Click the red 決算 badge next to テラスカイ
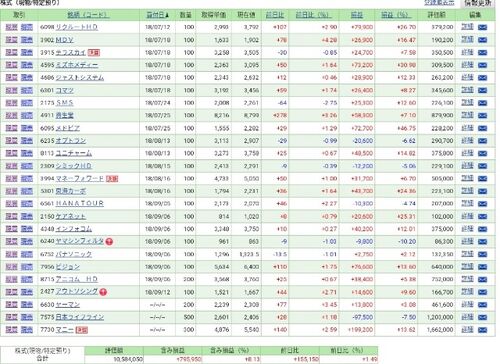Screen dimensions: 500x364 tap(94, 53)
